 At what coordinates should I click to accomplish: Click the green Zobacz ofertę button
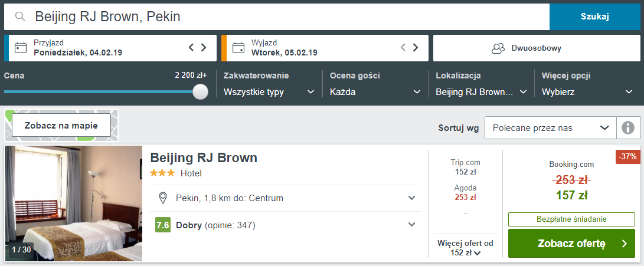tap(571, 244)
